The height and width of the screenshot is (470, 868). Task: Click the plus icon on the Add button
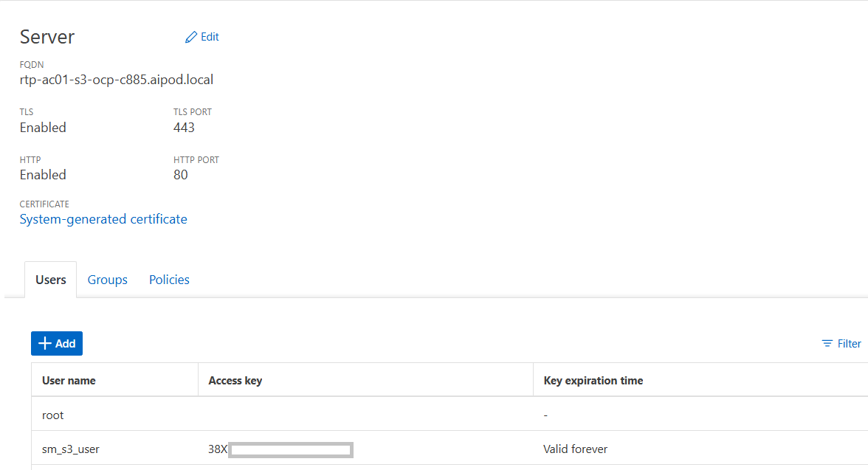(x=46, y=343)
